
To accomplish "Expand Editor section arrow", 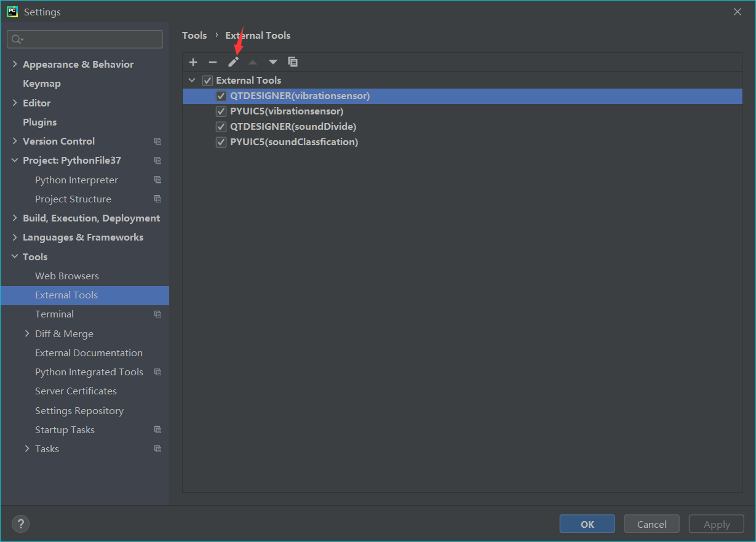I will click(15, 103).
